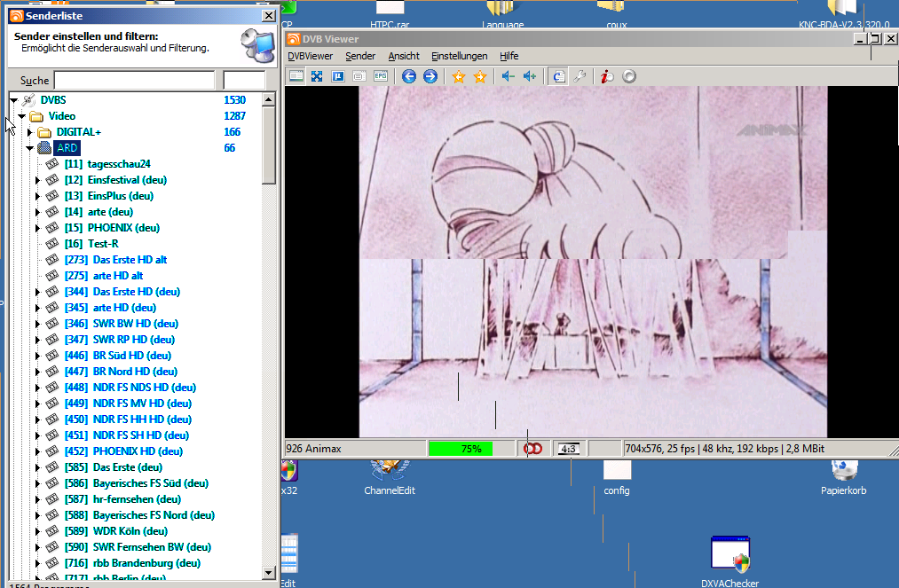Screen dimensions: 899x588
Task: Open the Language desktop folder
Action: pos(503,14)
